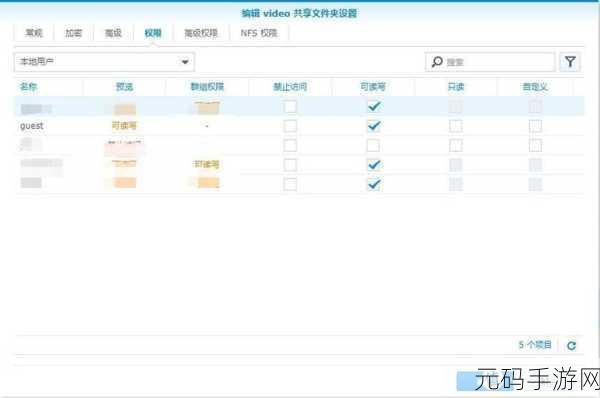Uncheck 可读写 in row with 群组权限 可读写
This screenshot has width=600, height=398.
coord(373,165)
